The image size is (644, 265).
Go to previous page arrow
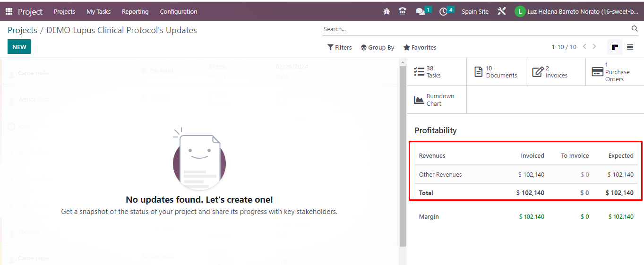pyautogui.click(x=584, y=47)
